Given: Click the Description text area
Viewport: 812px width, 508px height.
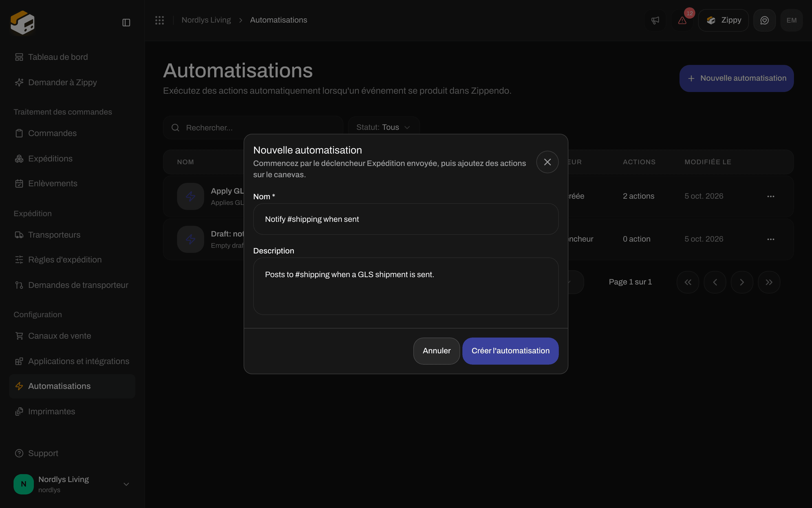Looking at the screenshot, I should click(406, 286).
